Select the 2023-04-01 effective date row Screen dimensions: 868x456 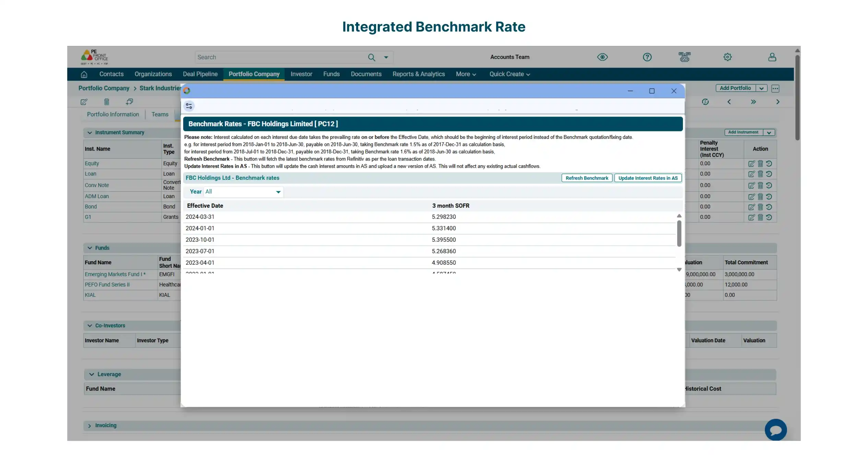(x=430, y=263)
